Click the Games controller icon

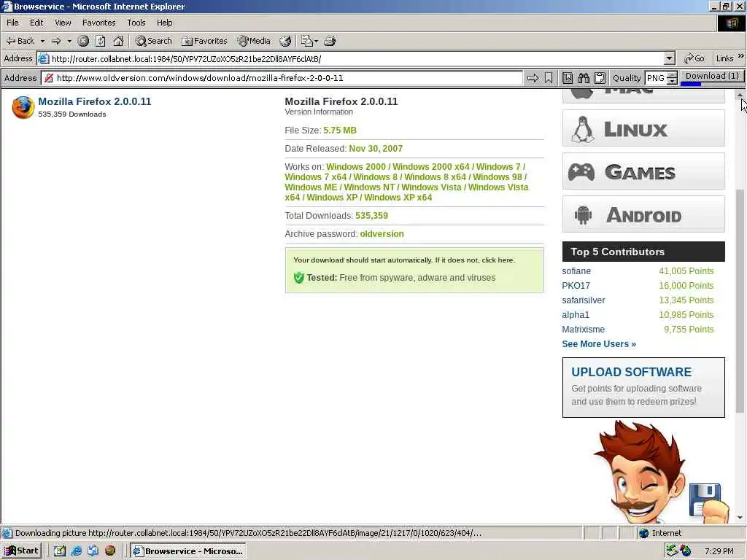tap(581, 172)
